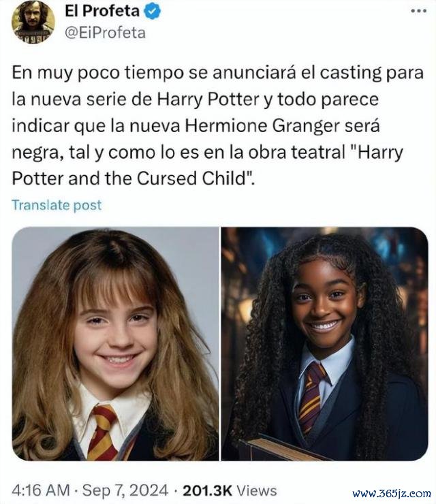436x504 pixels.
Task: Open El Profeta's round profile avatar
Action: click(33, 22)
